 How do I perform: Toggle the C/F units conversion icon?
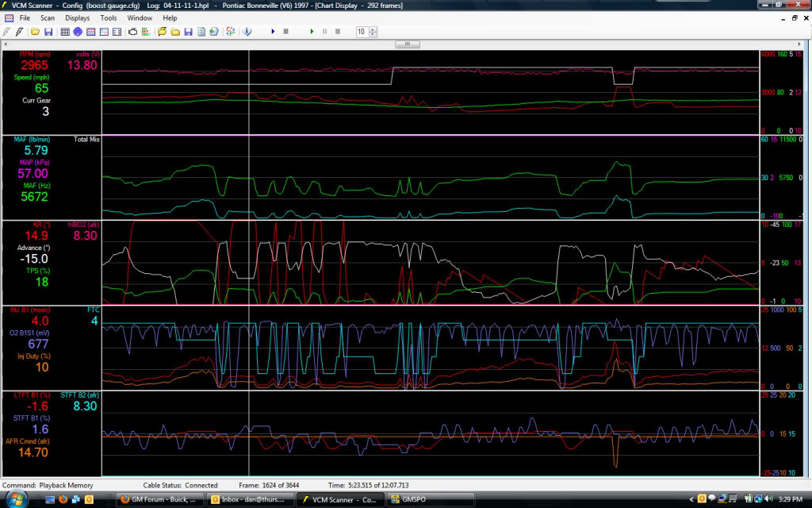click(x=231, y=32)
